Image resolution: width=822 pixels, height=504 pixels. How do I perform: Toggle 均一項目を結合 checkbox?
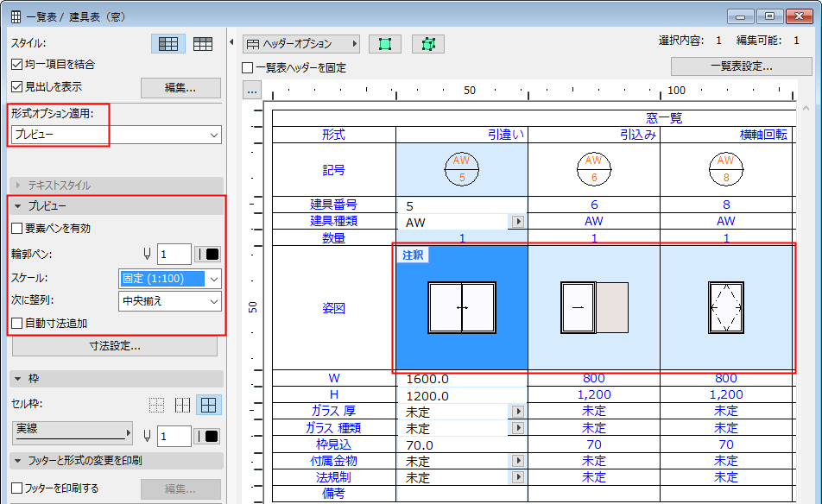(16, 65)
